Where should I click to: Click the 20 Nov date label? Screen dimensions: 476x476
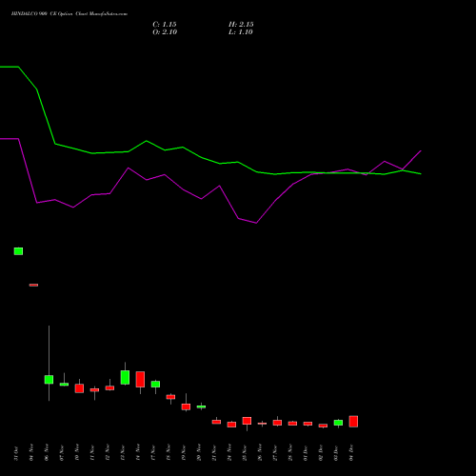[199, 453]
